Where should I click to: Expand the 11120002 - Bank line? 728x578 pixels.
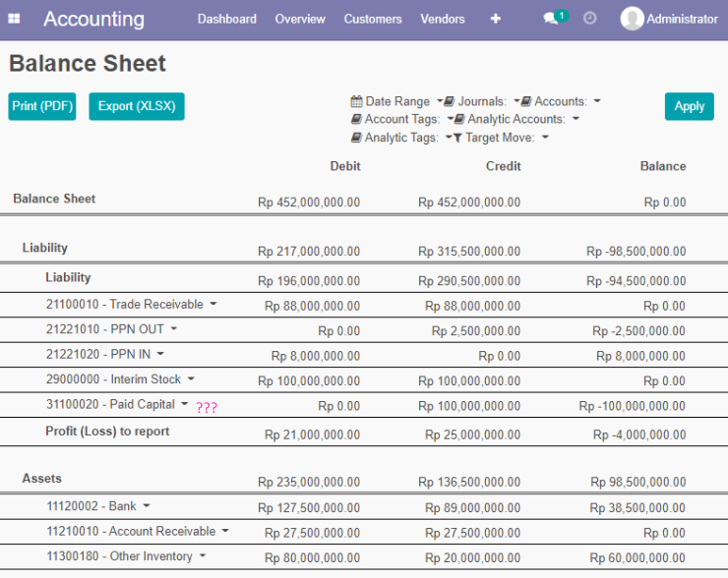147,505
